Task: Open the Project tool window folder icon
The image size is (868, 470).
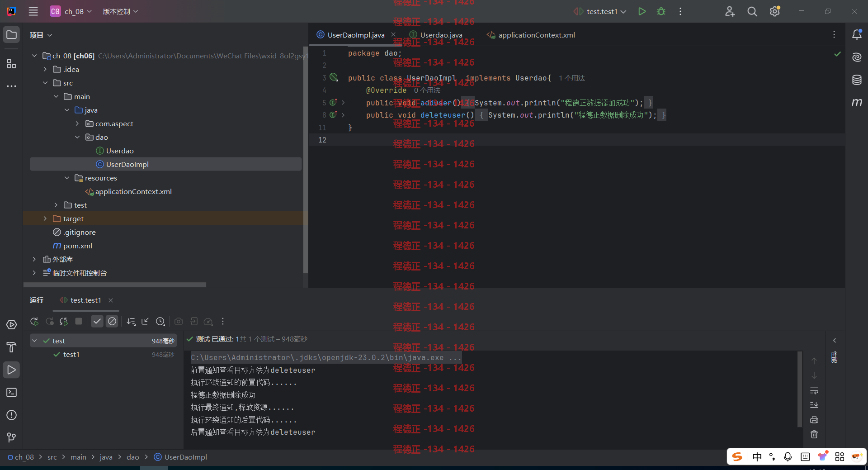Action: (x=12, y=35)
